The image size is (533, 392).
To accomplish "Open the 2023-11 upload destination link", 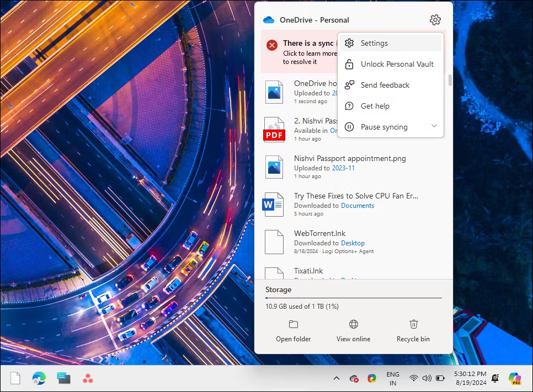I will [343, 168].
